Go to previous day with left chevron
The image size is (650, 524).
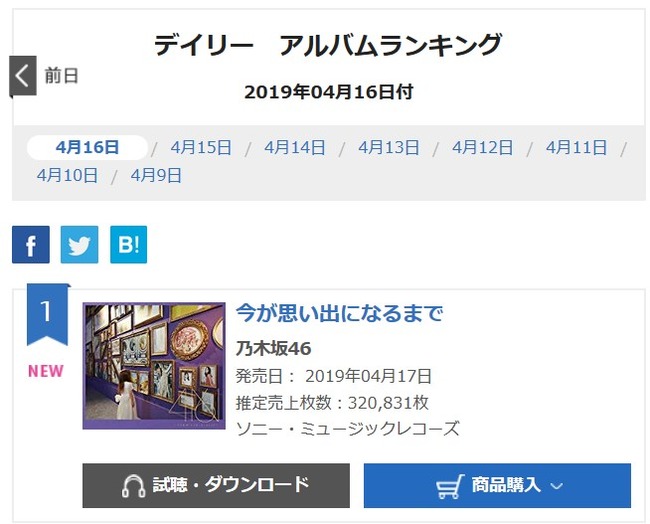coord(23,76)
